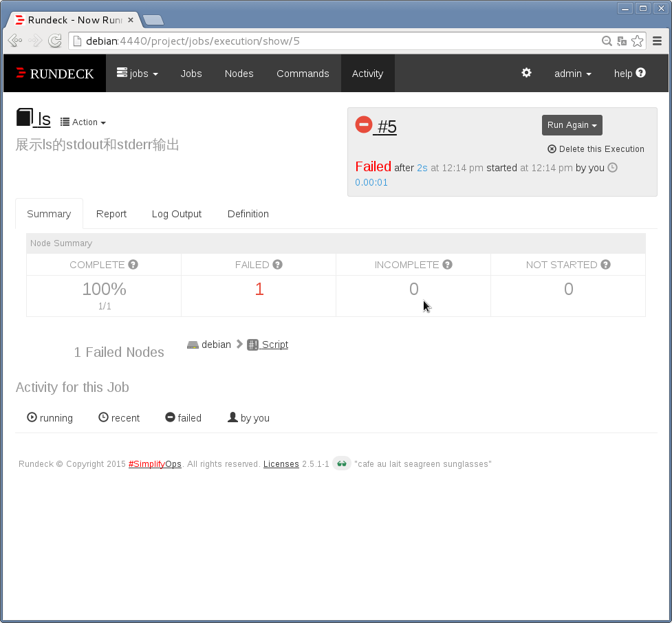Click the 0.00:01 duration text
Image resolution: width=672 pixels, height=623 pixels.
pos(371,182)
